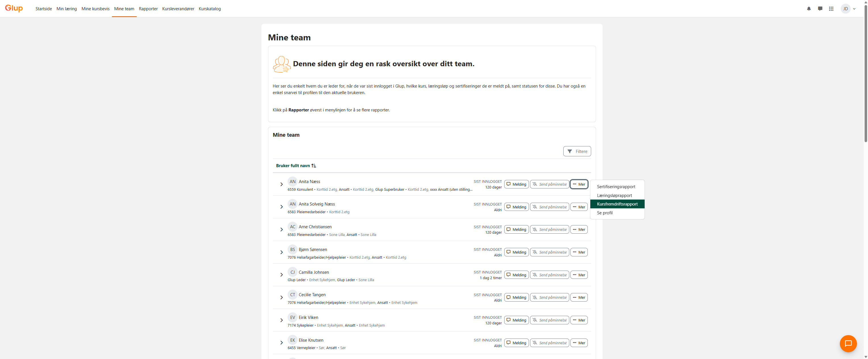Click Send påminnelse for Camilla Johnsen
Screen dimensions: 868x359
[549, 275]
